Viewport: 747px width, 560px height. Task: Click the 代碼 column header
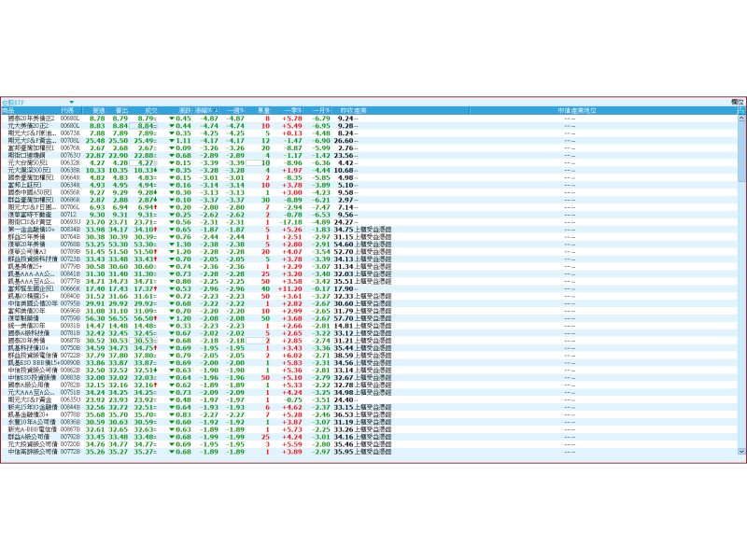click(67, 110)
